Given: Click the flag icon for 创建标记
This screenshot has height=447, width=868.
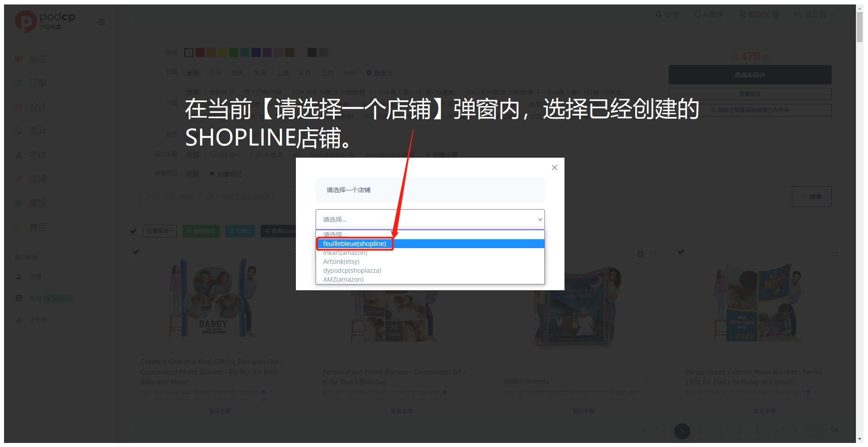Looking at the screenshot, I should pyautogui.click(x=212, y=174).
